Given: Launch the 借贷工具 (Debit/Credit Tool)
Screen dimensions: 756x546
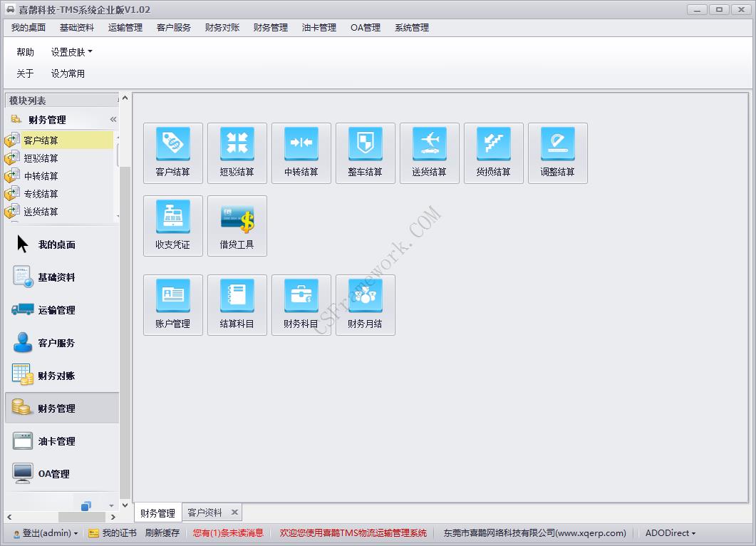Looking at the screenshot, I should [237, 225].
